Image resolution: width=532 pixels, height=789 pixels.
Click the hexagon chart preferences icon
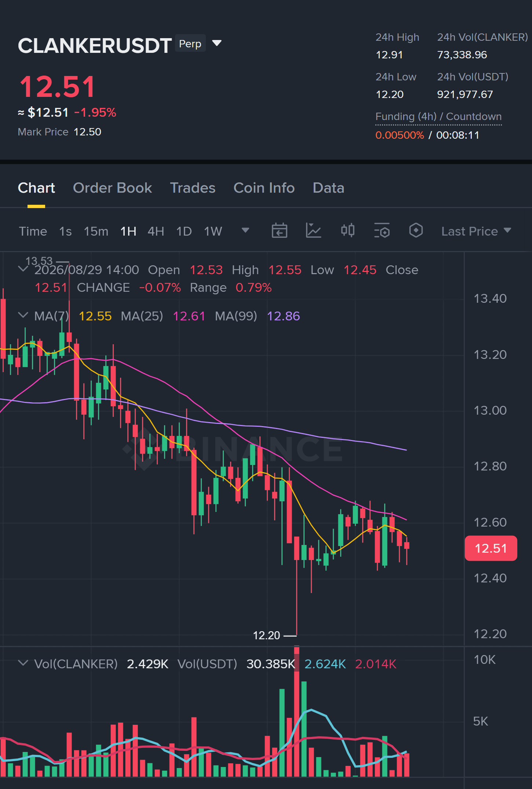416,231
